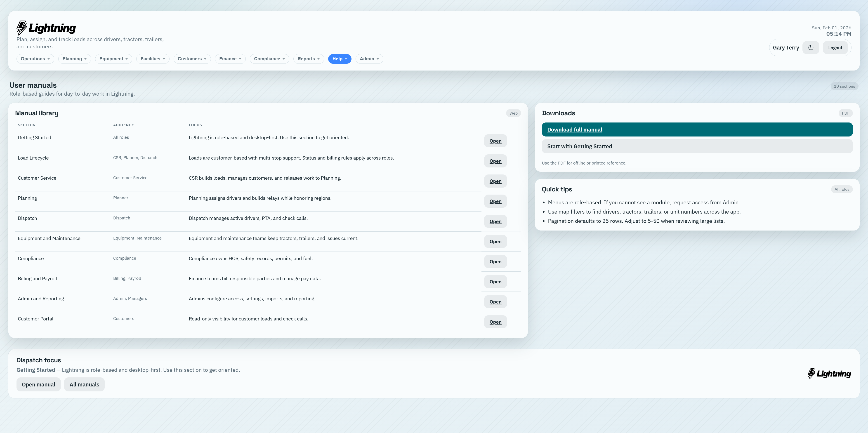Click the PDF badge in Downloads panel
The image size is (868, 433).
[845, 113]
